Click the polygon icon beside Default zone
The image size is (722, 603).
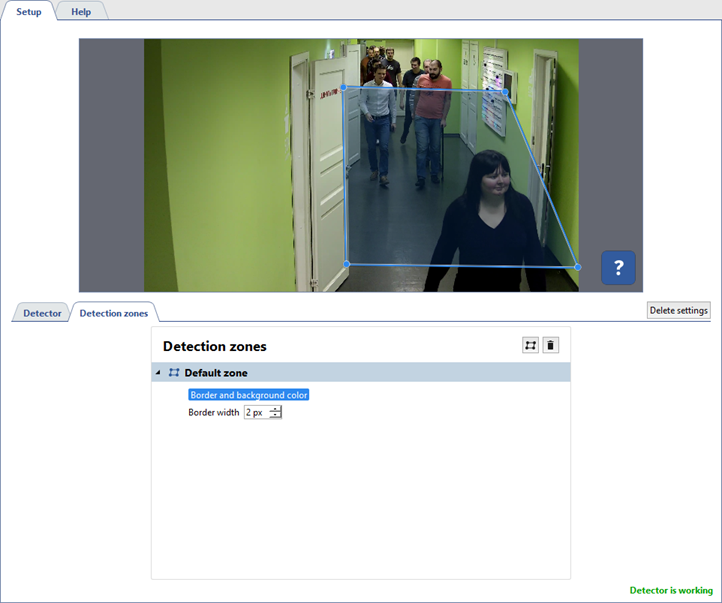(x=174, y=373)
